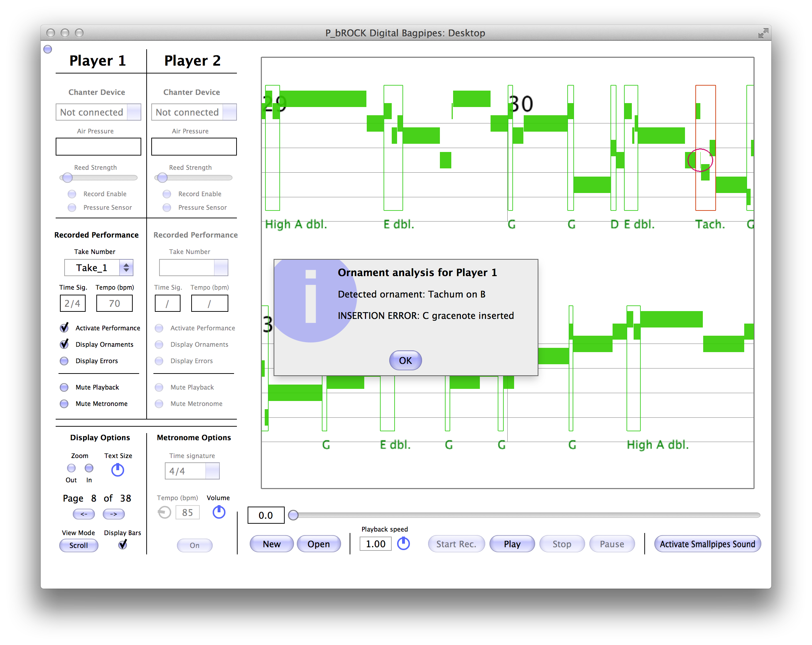Image resolution: width=812 pixels, height=645 pixels.
Task: Uncheck Player 1 Activate Performance
Action: (65, 328)
